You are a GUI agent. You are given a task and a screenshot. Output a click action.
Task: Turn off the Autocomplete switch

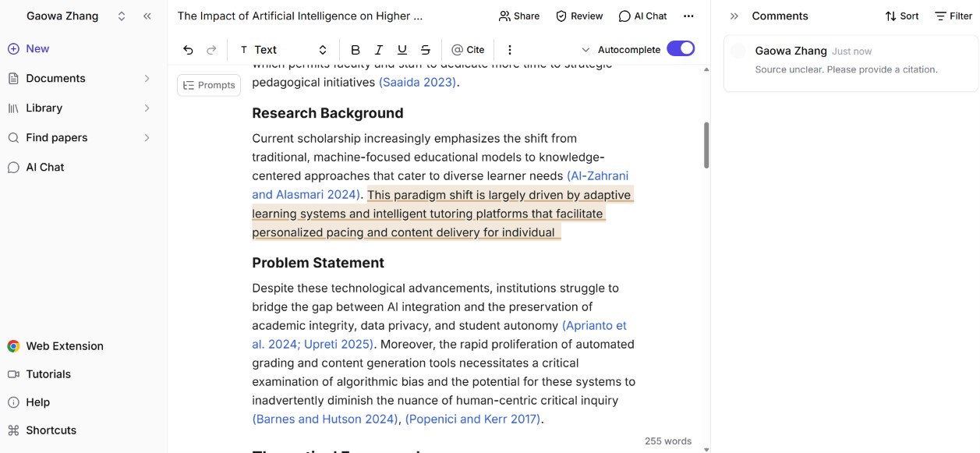point(681,48)
